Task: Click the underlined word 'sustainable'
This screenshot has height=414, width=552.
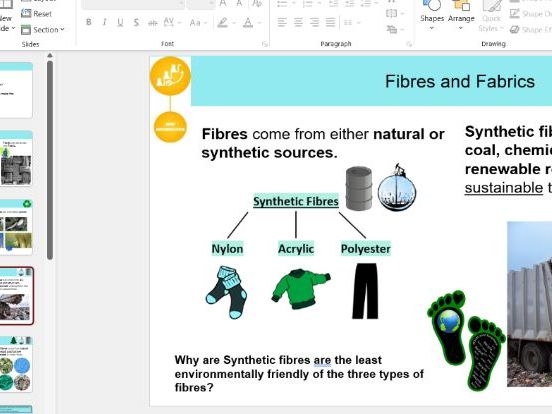Action: (504, 188)
